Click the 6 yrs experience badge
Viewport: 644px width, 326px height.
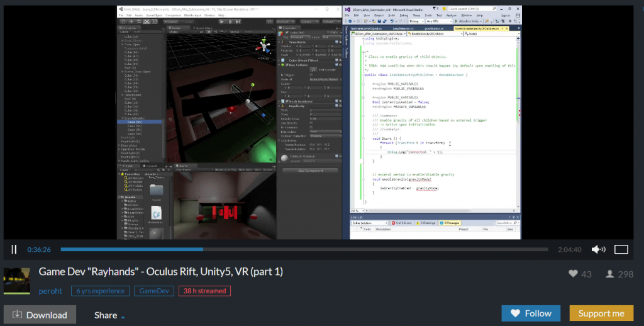[100, 291]
